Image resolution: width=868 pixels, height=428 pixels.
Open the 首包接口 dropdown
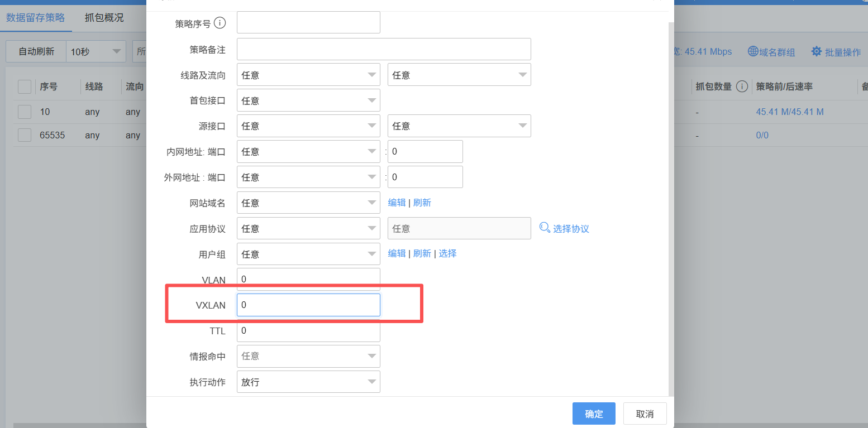pyautogui.click(x=308, y=100)
